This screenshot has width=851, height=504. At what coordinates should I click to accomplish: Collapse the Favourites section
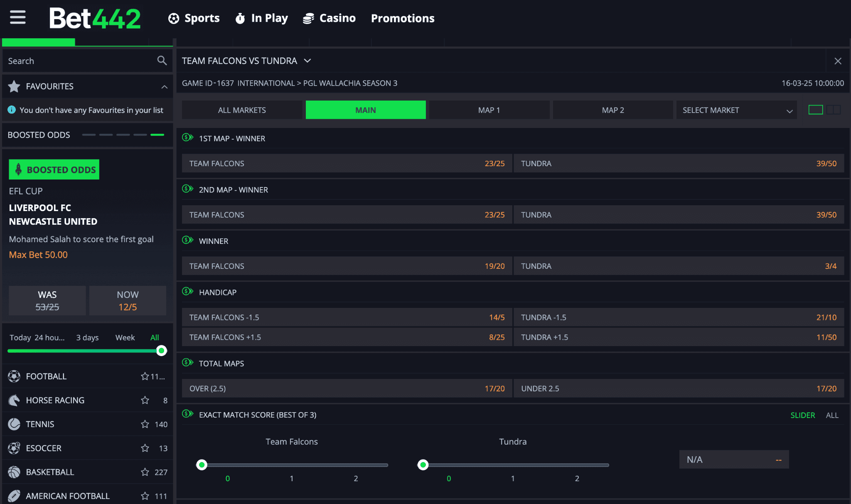click(165, 86)
